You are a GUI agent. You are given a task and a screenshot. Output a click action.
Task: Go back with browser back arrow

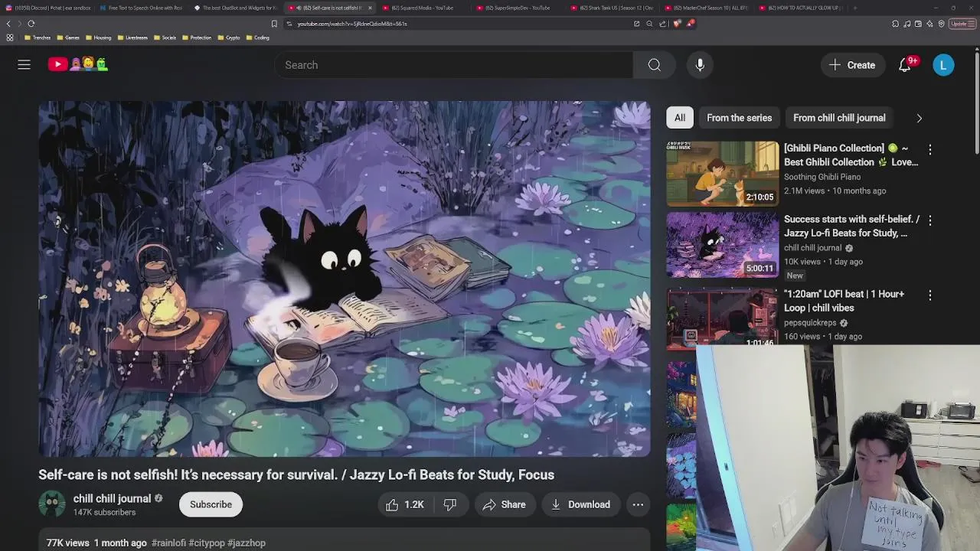tap(8, 24)
